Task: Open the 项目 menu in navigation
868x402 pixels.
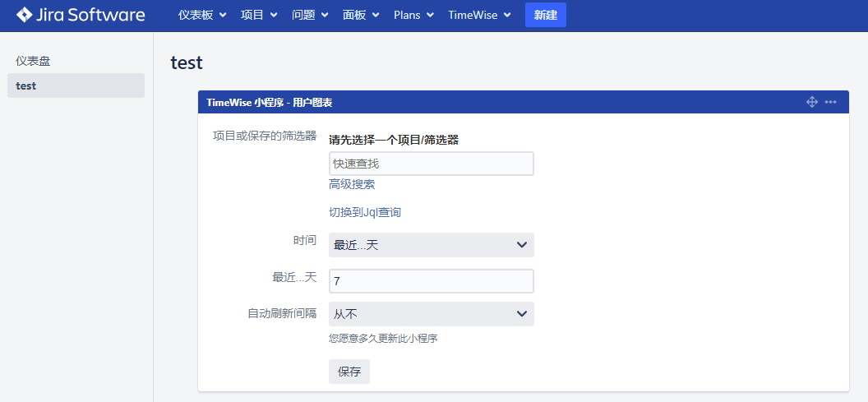Action: click(259, 15)
